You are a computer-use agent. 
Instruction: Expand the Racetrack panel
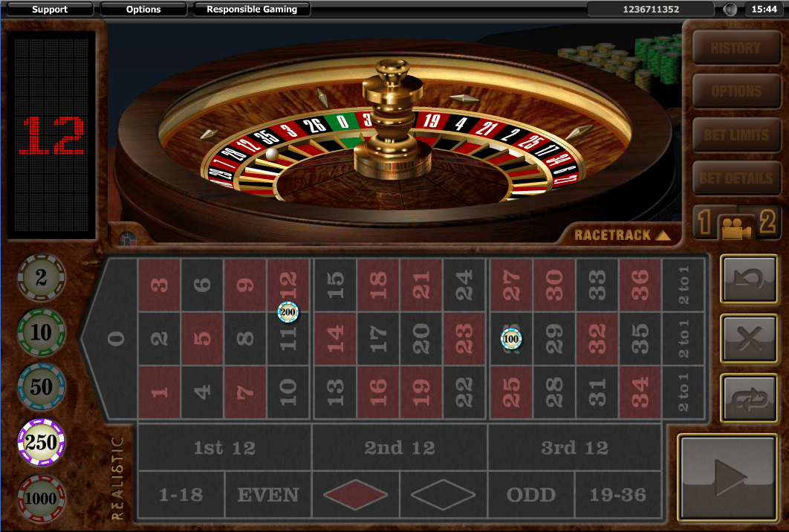[622, 235]
